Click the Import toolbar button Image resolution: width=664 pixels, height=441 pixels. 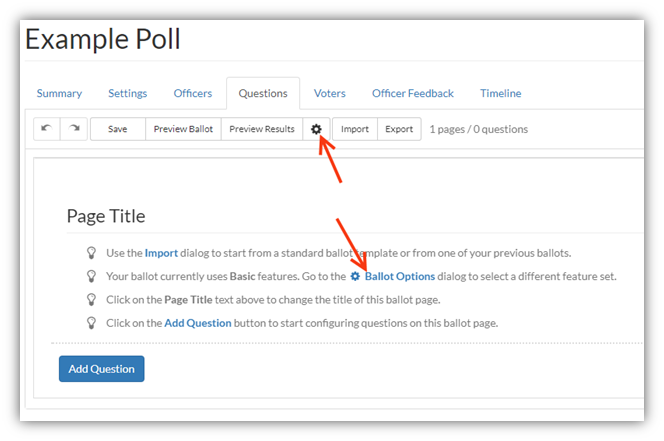(x=355, y=129)
